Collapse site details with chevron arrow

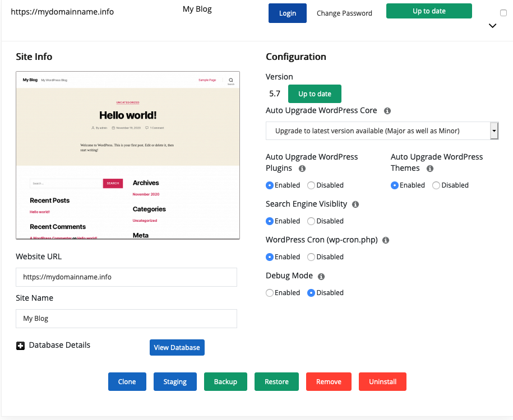coord(493,26)
